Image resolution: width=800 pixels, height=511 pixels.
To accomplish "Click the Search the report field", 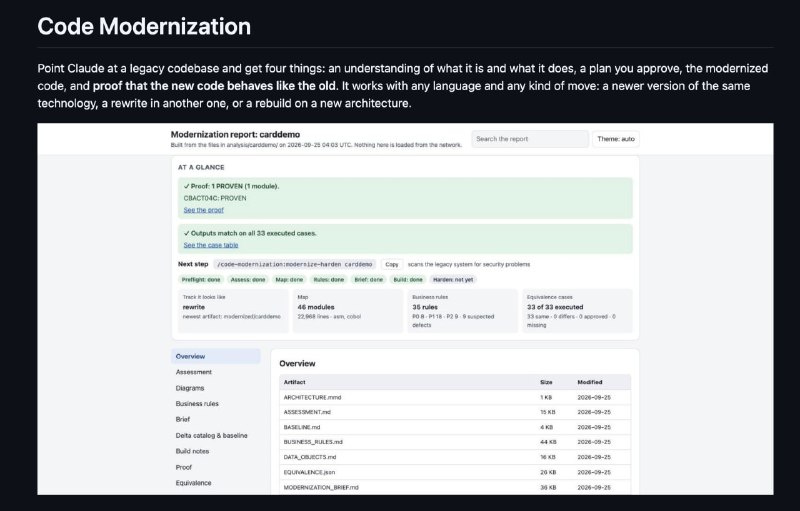I will [530, 139].
